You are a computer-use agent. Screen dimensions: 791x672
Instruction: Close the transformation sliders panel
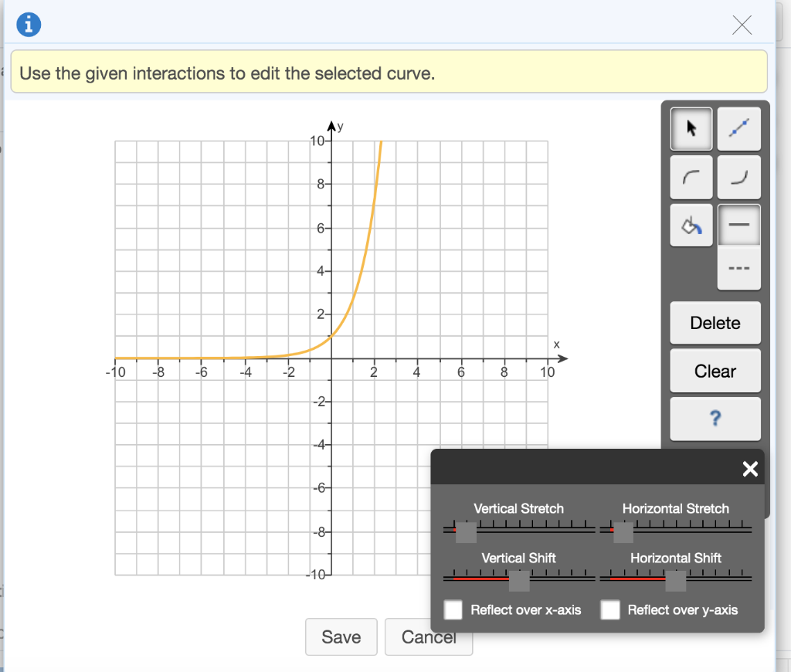point(749,468)
